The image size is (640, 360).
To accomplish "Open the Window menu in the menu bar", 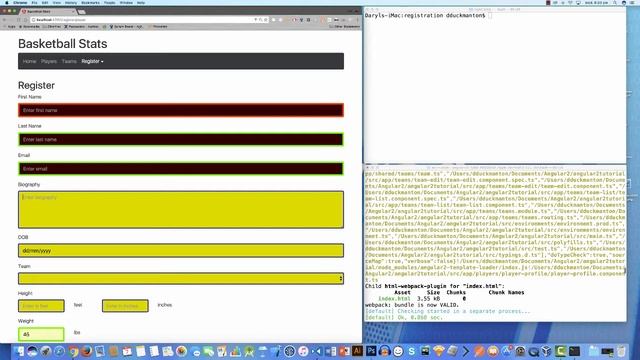I will [126, 2].
